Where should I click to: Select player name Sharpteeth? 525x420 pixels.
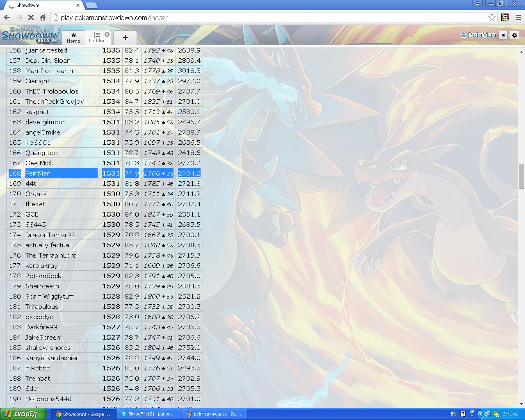[42, 286]
